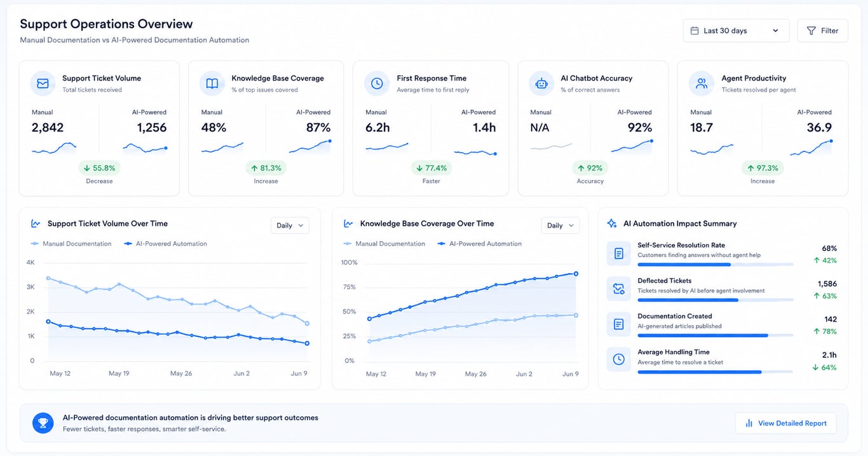Click the up arrow in the 81.3% badge
This screenshot has width=868, height=456.
pyautogui.click(x=254, y=169)
